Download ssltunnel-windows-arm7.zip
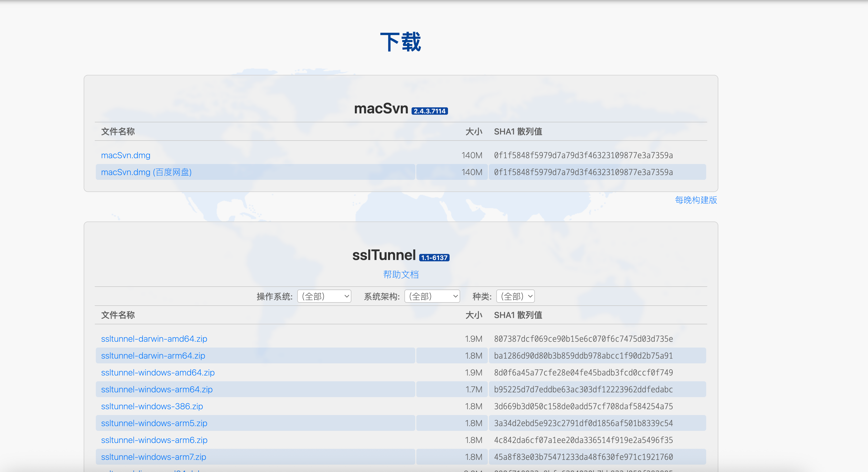Screen dimensions: 868x472 (x=153, y=456)
